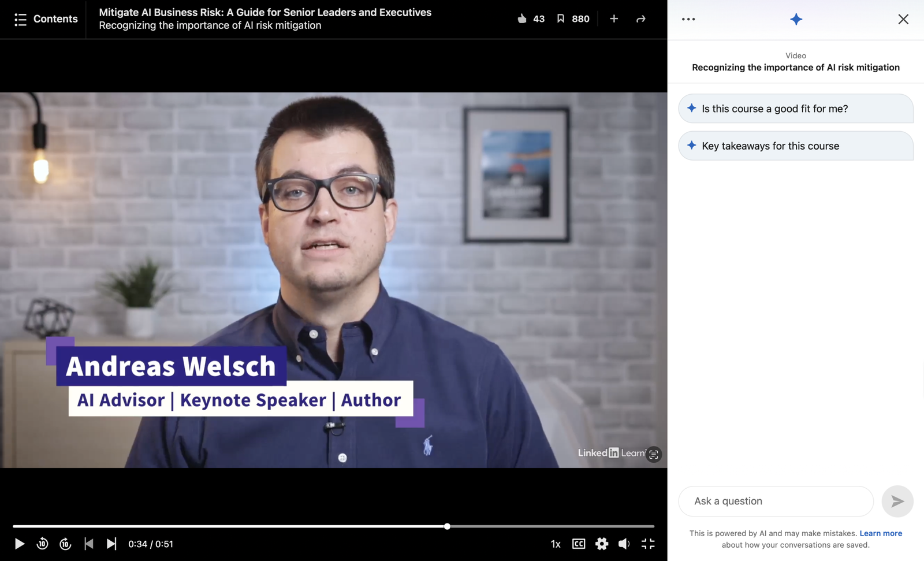Go to the previous video
Screen dimensions: 924x561
point(88,544)
